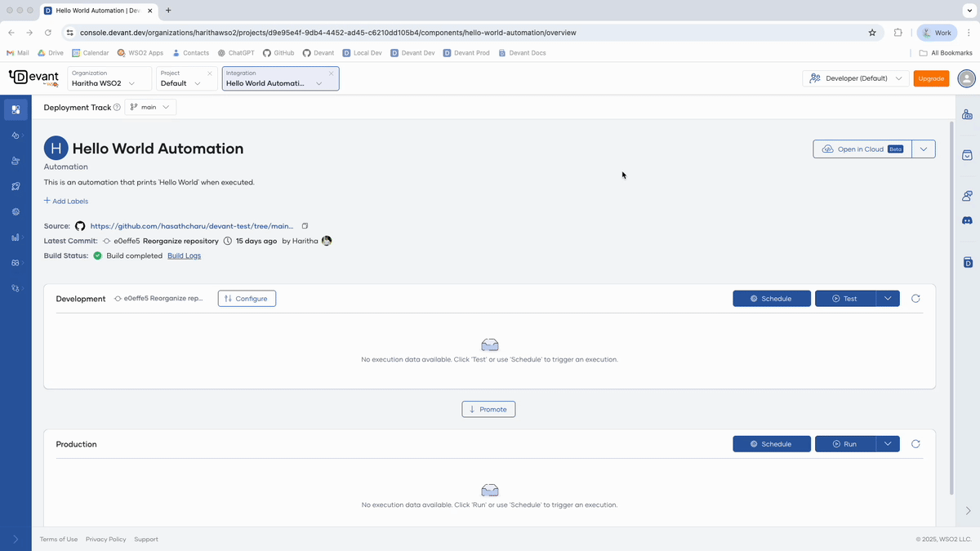Click the browser address bar
Image resolution: width=980 pixels, height=551 pixels.
tap(465, 33)
